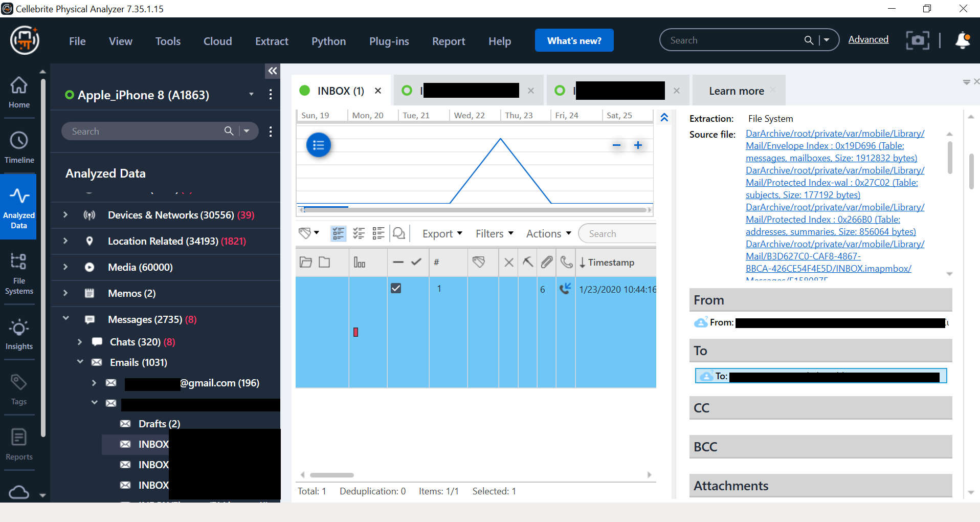Open the Envelope Index source file link
This screenshot has width=980, height=522.
click(835, 146)
